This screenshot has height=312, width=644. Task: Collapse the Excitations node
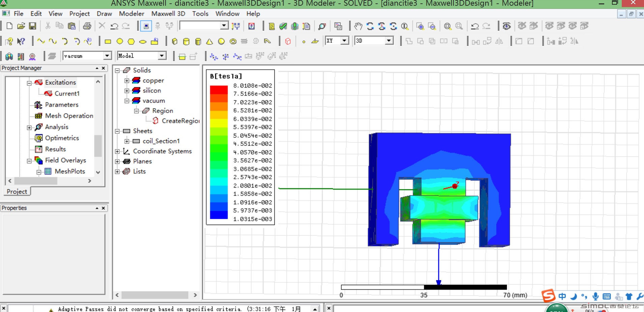tap(29, 83)
